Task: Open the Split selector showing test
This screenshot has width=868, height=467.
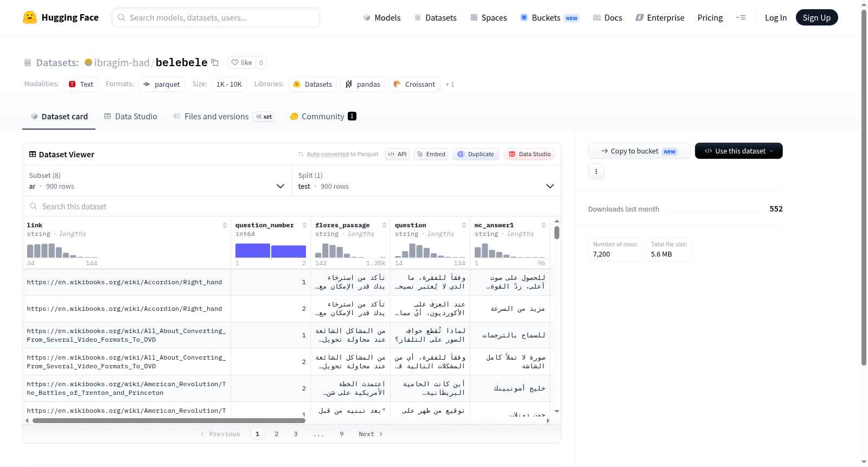Action: 426,181
